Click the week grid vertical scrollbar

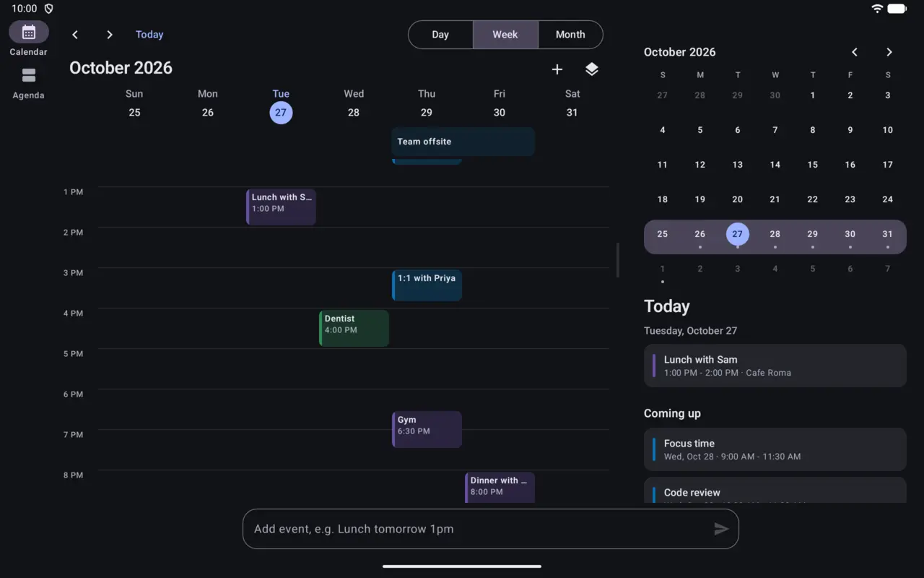[617, 260]
